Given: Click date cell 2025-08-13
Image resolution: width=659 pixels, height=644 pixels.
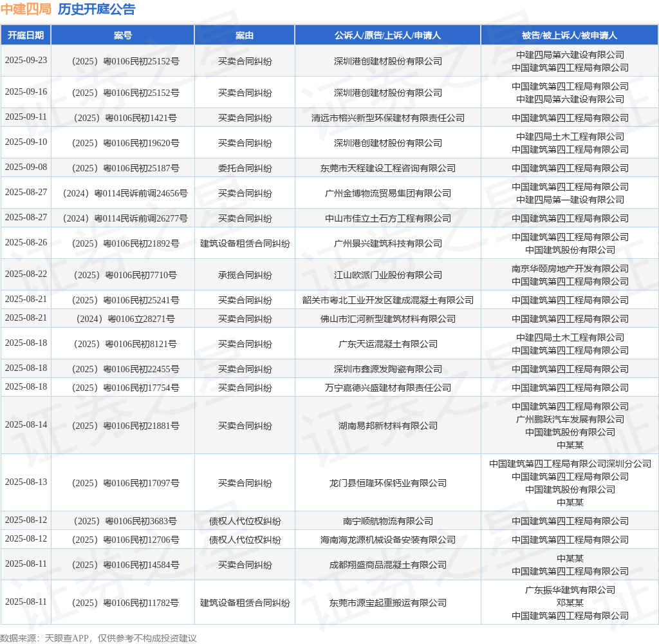Looking at the screenshot, I should click(26, 482).
